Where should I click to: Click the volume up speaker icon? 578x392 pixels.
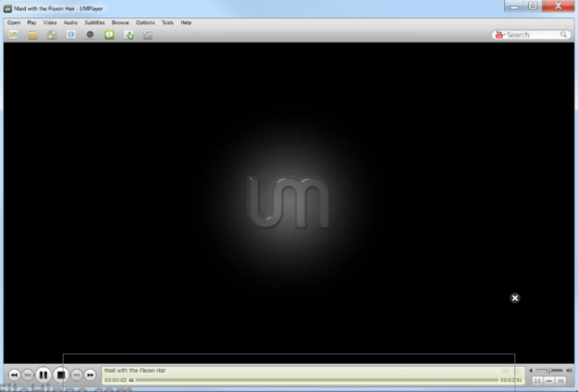point(569,370)
